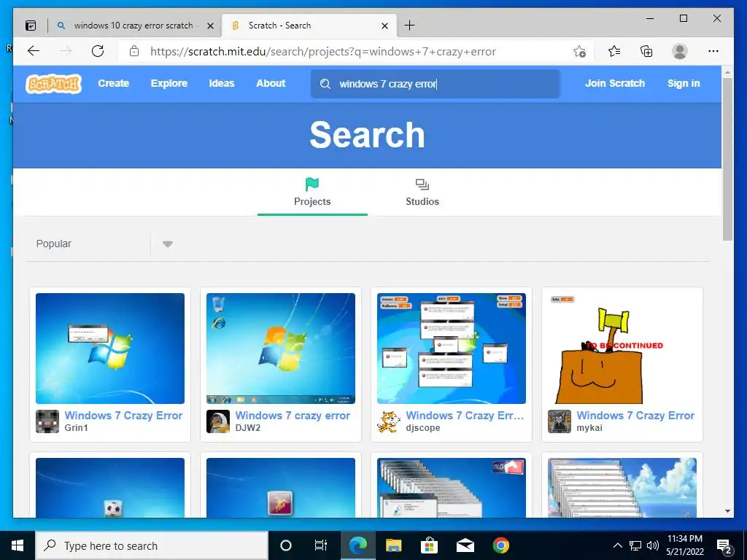Reload the page with the refresh icon
This screenshot has width=747, height=560.
pyautogui.click(x=98, y=51)
